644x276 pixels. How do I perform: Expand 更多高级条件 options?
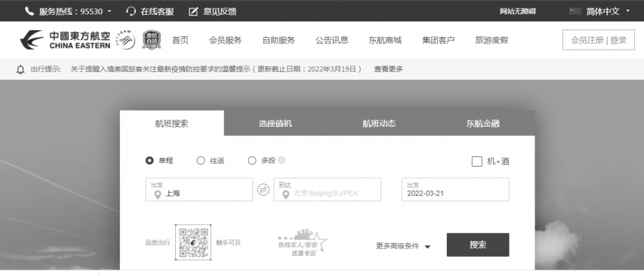coord(403,246)
